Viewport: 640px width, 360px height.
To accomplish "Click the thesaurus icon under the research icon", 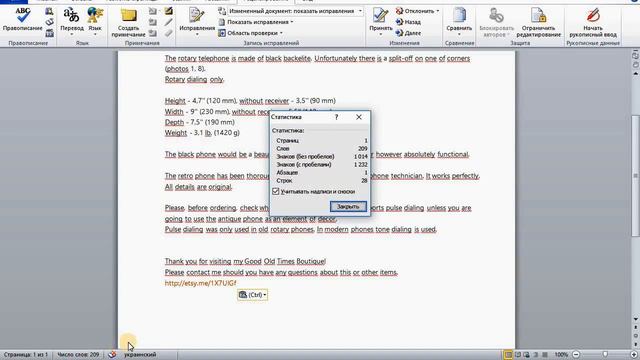I will [49, 22].
